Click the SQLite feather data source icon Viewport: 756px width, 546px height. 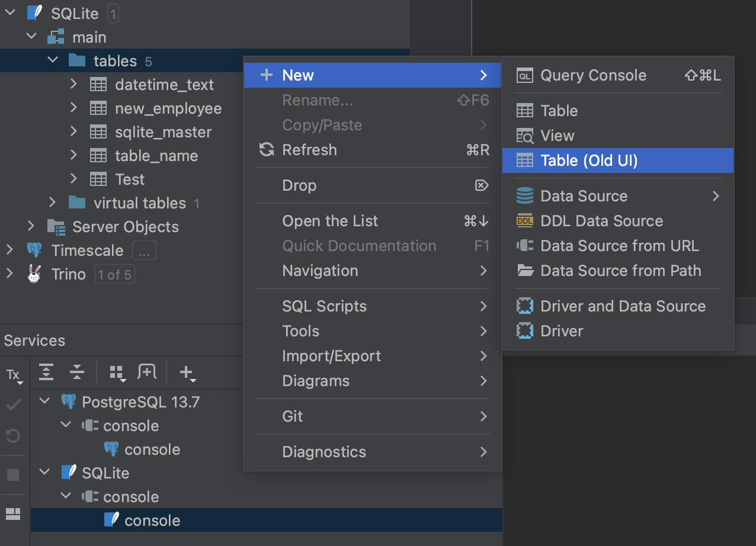point(35,14)
